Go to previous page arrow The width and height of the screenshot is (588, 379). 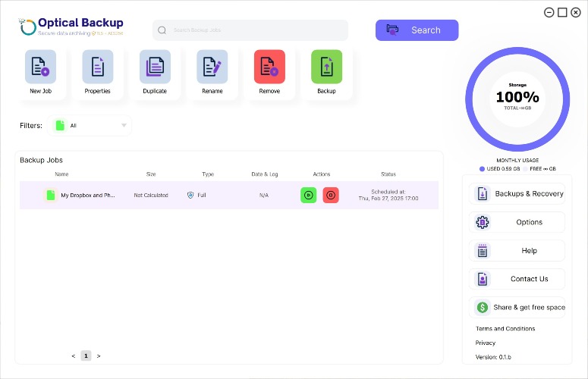(x=74, y=356)
